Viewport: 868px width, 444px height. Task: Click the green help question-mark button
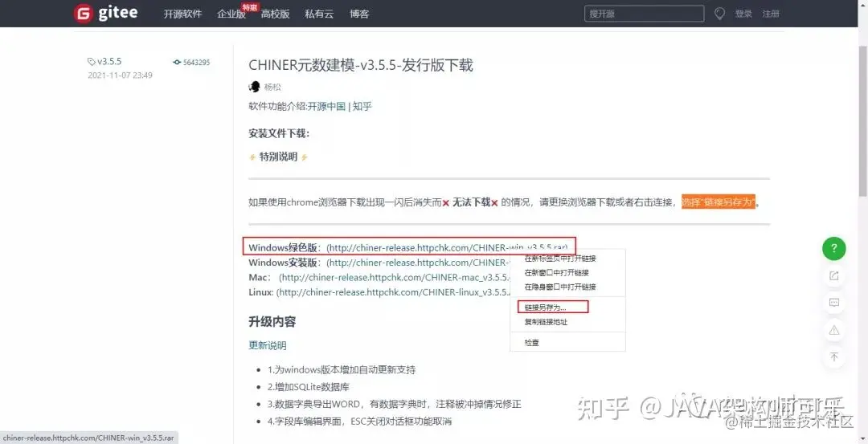pos(833,248)
